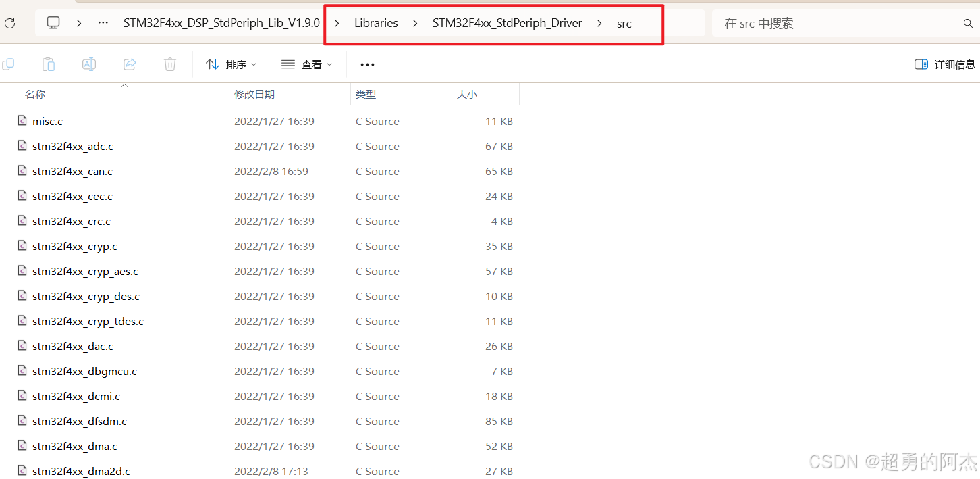
Task: Select the file name stm32f4xx_crc.c
Action: click(72, 222)
